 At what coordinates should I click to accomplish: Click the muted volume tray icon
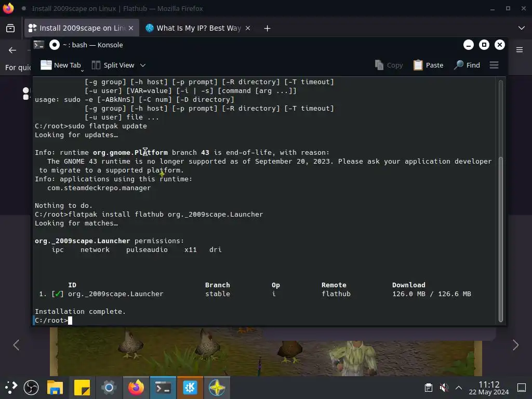pyautogui.click(x=444, y=388)
